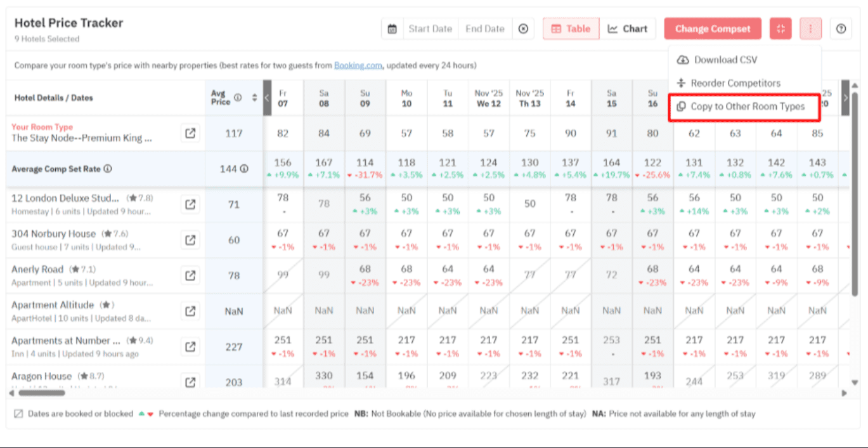Advance dates using the right chevron arrow
The width and height of the screenshot is (868, 448).
tap(845, 98)
